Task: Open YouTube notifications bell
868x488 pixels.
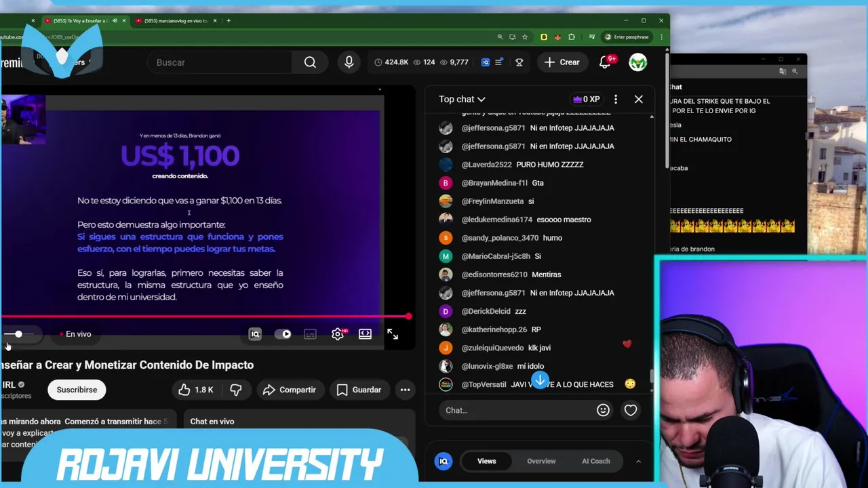Action: click(x=605, y=62)
